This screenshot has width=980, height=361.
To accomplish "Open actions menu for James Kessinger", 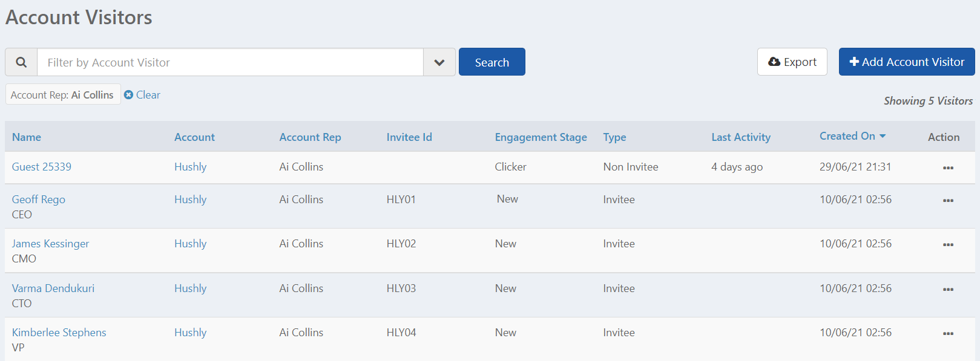I will (x=948, y=245).
